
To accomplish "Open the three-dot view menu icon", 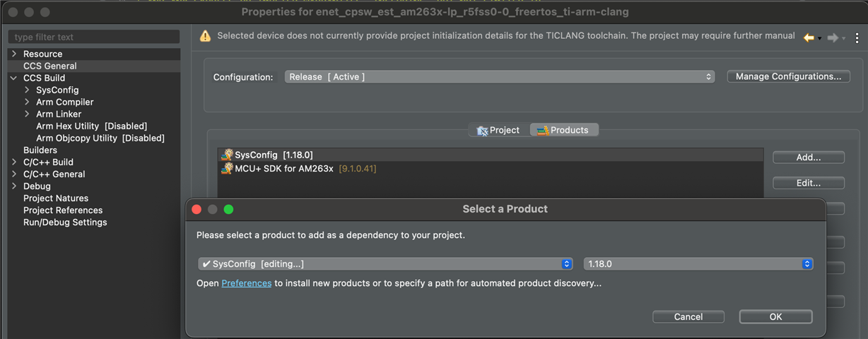I will tap(857, 37).
